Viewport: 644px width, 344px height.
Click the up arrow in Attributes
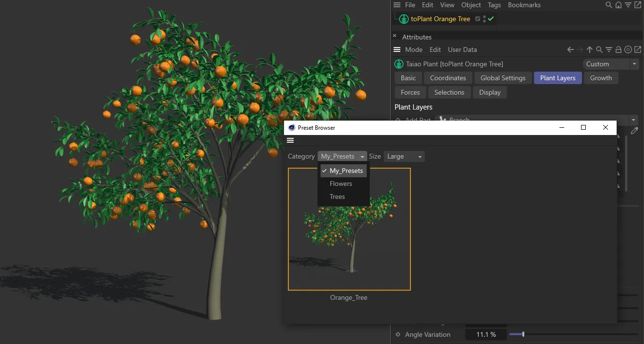coord(590,49)
